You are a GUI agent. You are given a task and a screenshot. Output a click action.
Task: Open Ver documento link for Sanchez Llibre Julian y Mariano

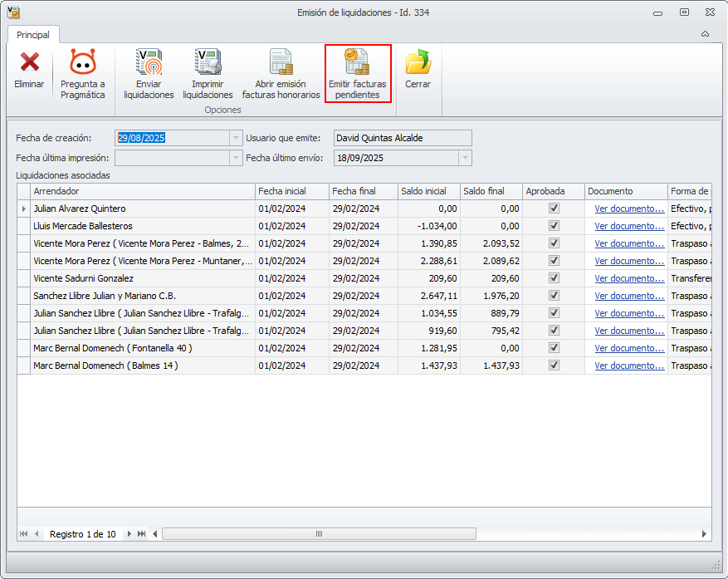(x=629, y=296)
